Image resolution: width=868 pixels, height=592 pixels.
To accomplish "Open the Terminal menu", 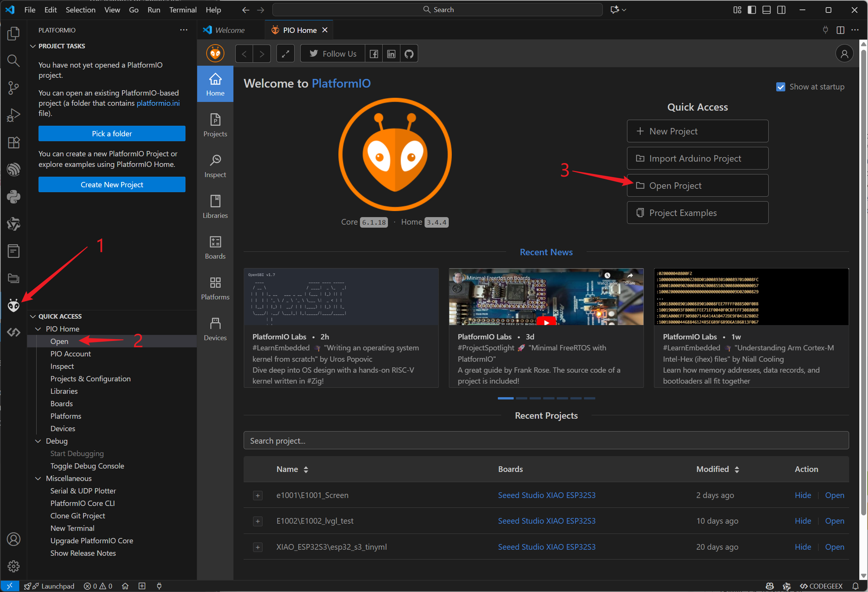I will (x=182, y=10).
